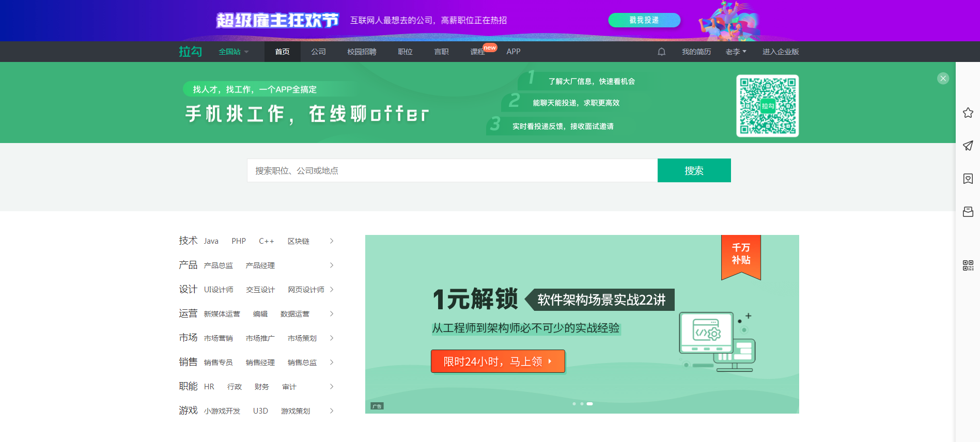The height and width of the screenshot is (442, 980).
Task: Click 限时24小时,马上领 button
Action: (x=498, y=361)
